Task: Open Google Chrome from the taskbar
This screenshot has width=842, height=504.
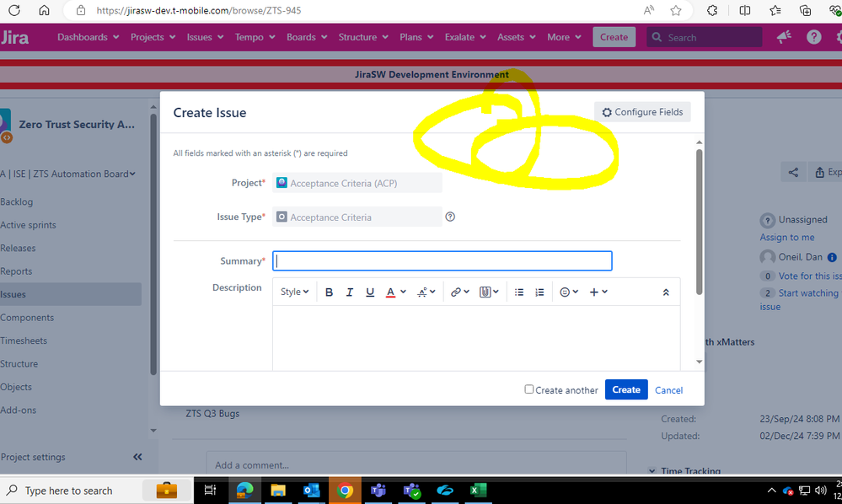Action: 345,490
